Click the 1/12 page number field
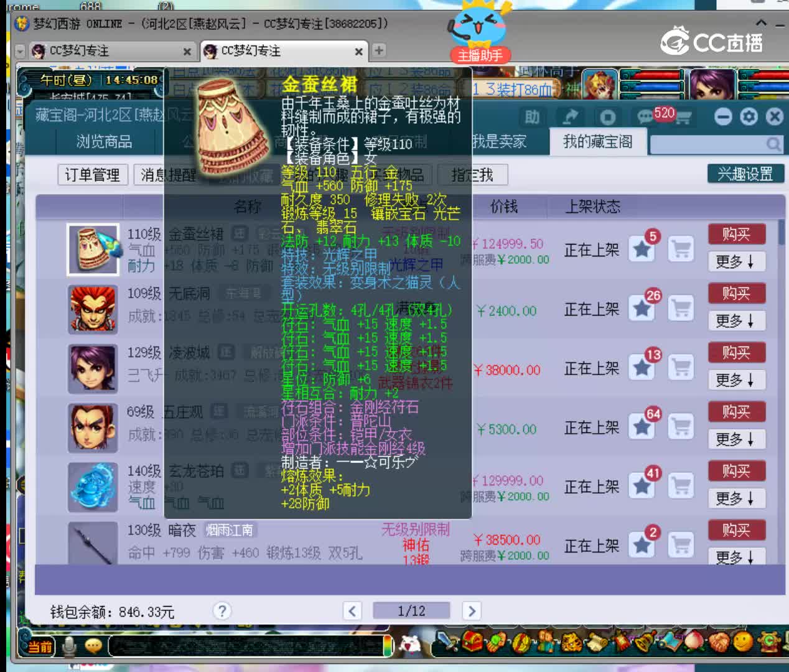Image resolution: width=789 pixels, height=672 pixels. coord(411,611)
